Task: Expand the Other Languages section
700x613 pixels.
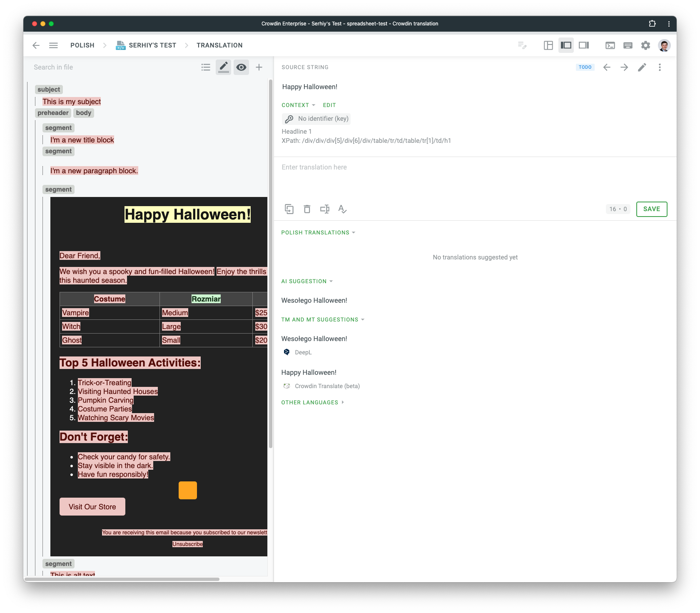Action: pyautogui.click(x=313, y=403)
